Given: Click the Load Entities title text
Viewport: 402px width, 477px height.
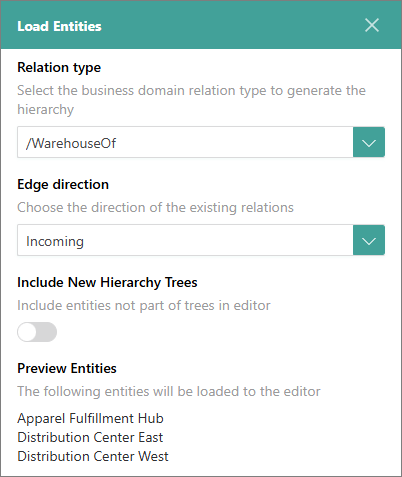Looking at the screenshot, I should click(x=59, y=26).
